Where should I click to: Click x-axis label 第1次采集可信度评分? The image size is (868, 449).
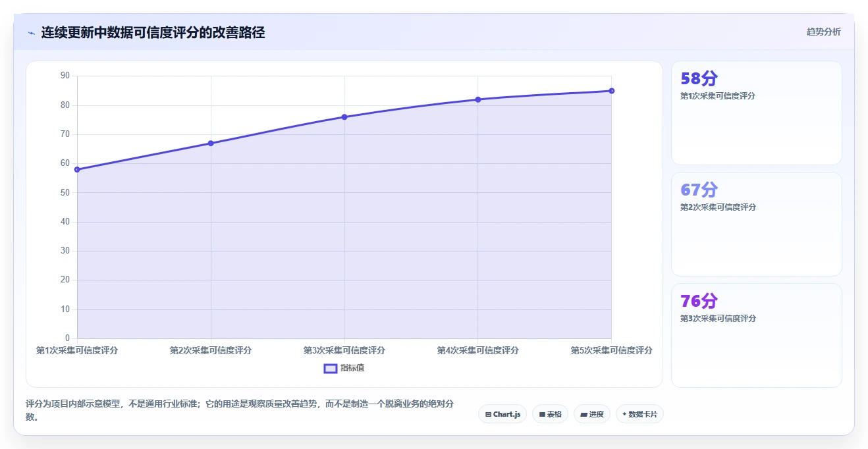pos(77,350)
